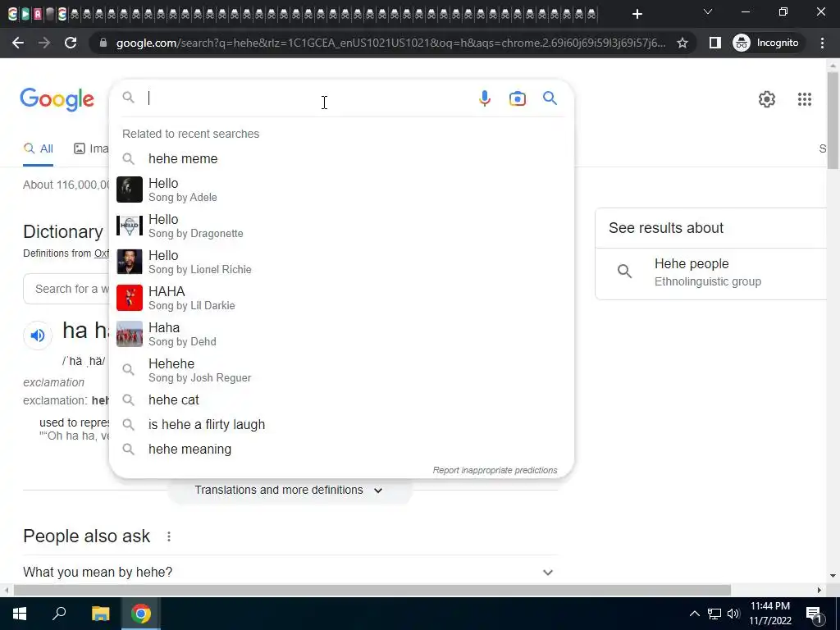Open People also ask options menu

[x=169, y=536]
